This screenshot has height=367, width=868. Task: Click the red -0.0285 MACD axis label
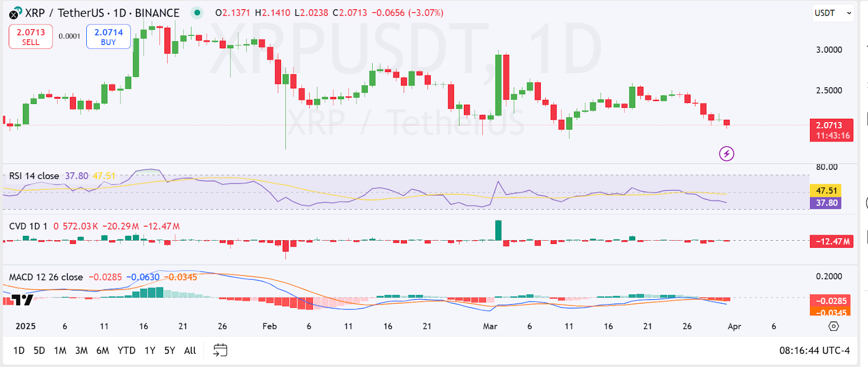[829, 301]
